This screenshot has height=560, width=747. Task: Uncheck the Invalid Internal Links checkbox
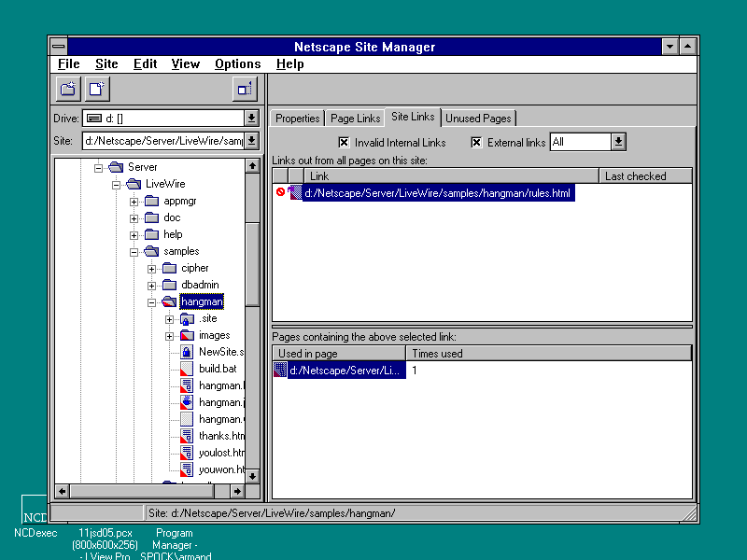coord(344,143)
